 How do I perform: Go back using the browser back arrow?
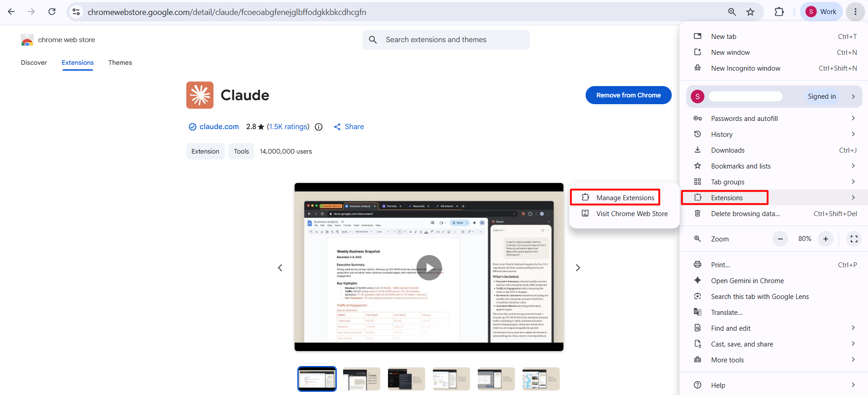11,12
